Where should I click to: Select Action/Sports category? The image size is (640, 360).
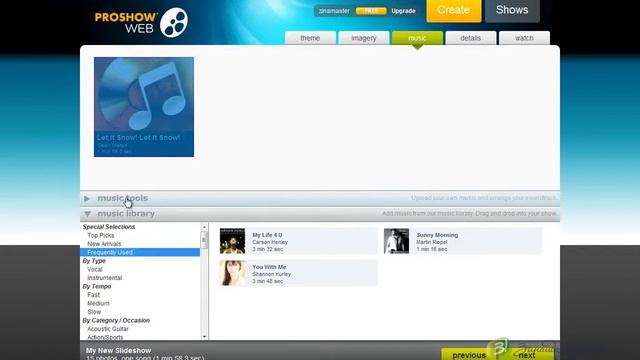point(105,338)
